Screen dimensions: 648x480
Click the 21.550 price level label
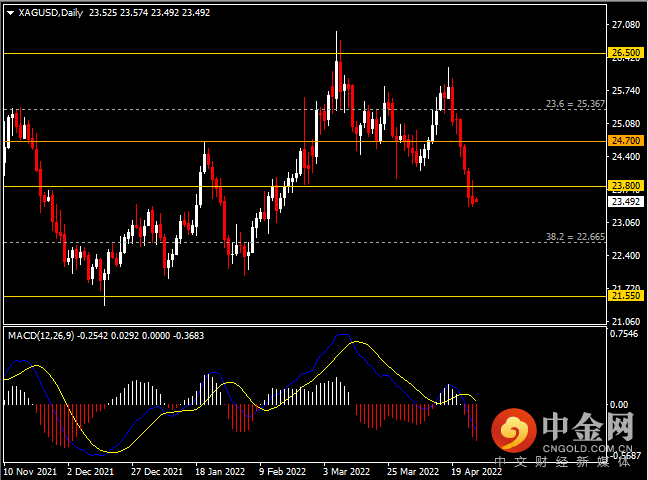pos(626,296)
